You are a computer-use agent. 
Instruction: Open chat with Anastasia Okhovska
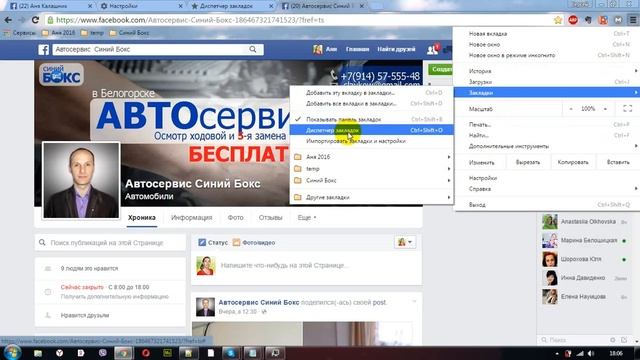584,222
